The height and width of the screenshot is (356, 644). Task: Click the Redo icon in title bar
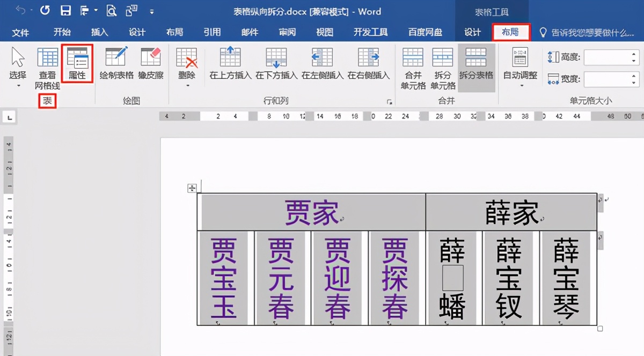[x=45, y=11]
